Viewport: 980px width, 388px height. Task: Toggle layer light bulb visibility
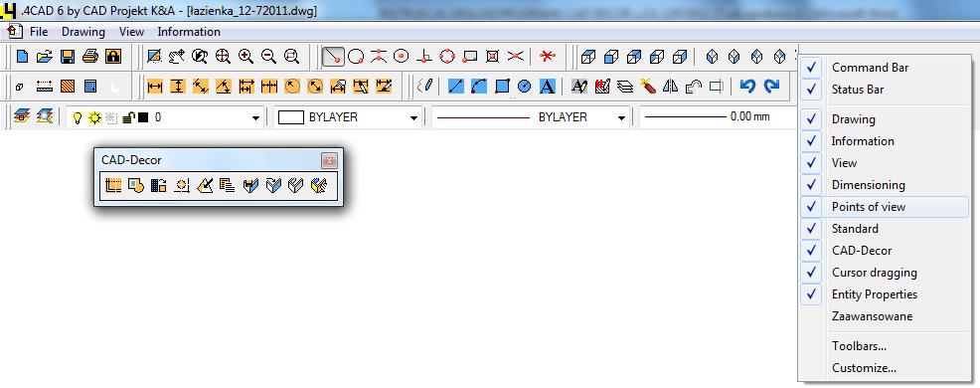(78, 117)
